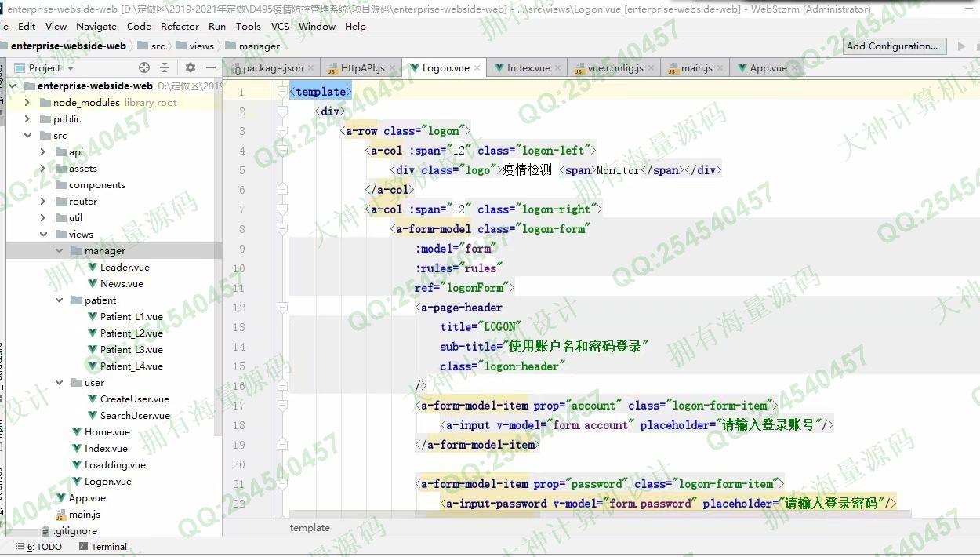
Task: Open the Edit menu
Action: (27, 26)
